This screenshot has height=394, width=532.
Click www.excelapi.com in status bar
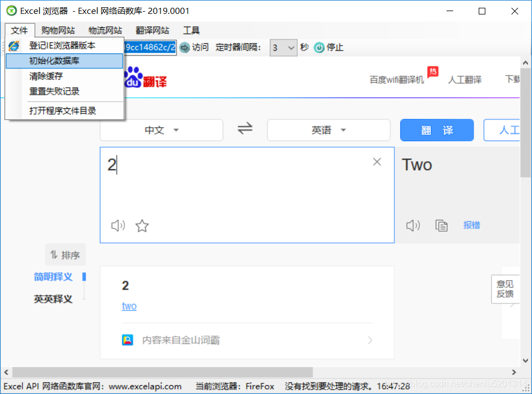tap(145, 386)
